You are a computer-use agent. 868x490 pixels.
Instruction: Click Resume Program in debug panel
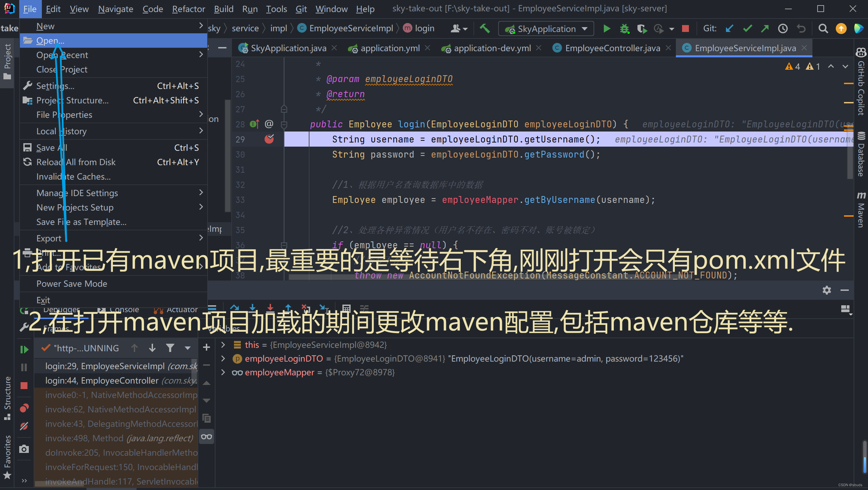click(x=24, y=350)
